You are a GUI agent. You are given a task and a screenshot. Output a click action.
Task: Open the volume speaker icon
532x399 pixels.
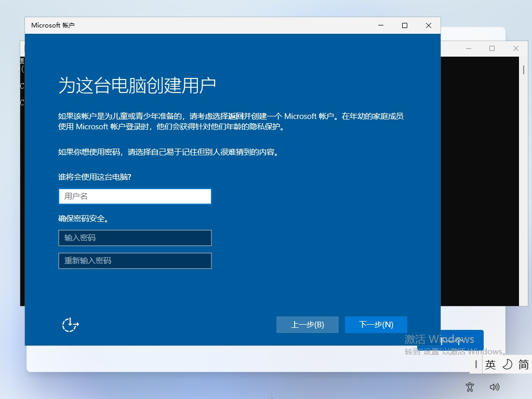495,387
